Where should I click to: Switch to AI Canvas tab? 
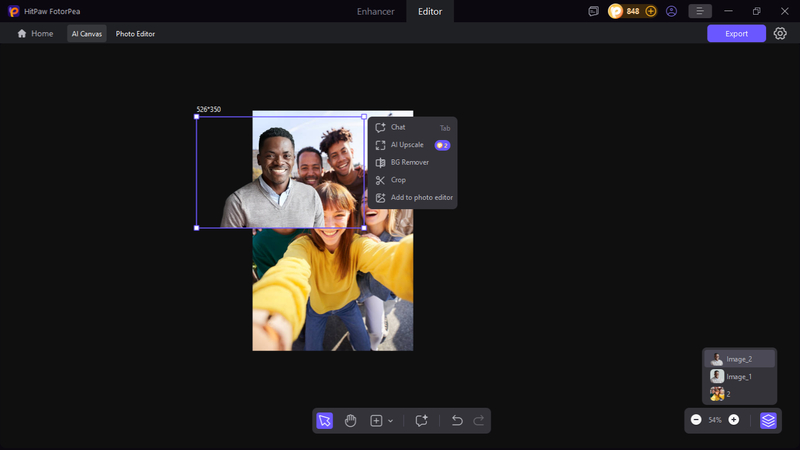point(87,34)
